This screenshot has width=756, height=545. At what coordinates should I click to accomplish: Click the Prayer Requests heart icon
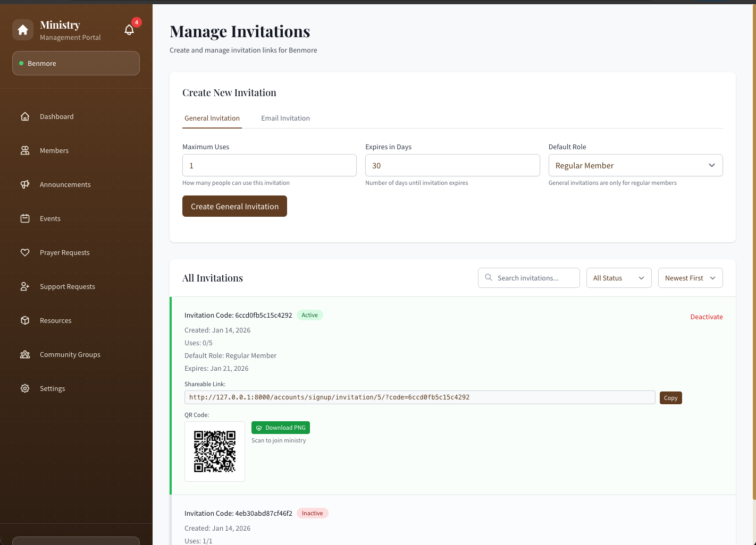25,252
